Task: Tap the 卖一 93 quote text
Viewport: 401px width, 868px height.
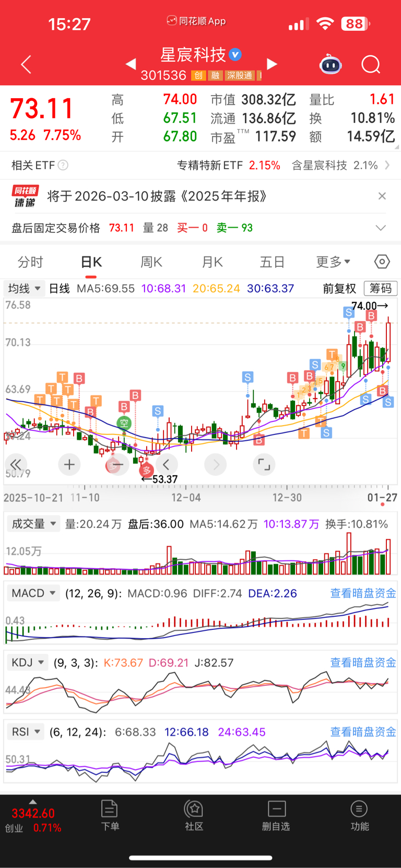Action: 234,228
